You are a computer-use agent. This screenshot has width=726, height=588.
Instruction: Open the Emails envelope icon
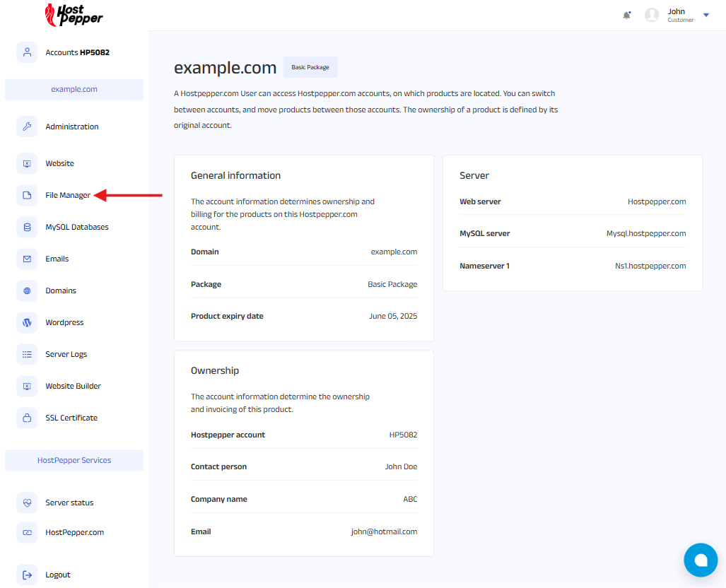27,259
